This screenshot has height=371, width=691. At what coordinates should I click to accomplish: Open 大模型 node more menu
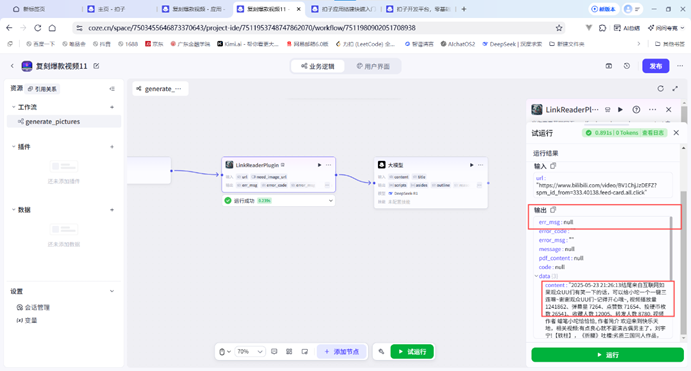click(480, 165)
